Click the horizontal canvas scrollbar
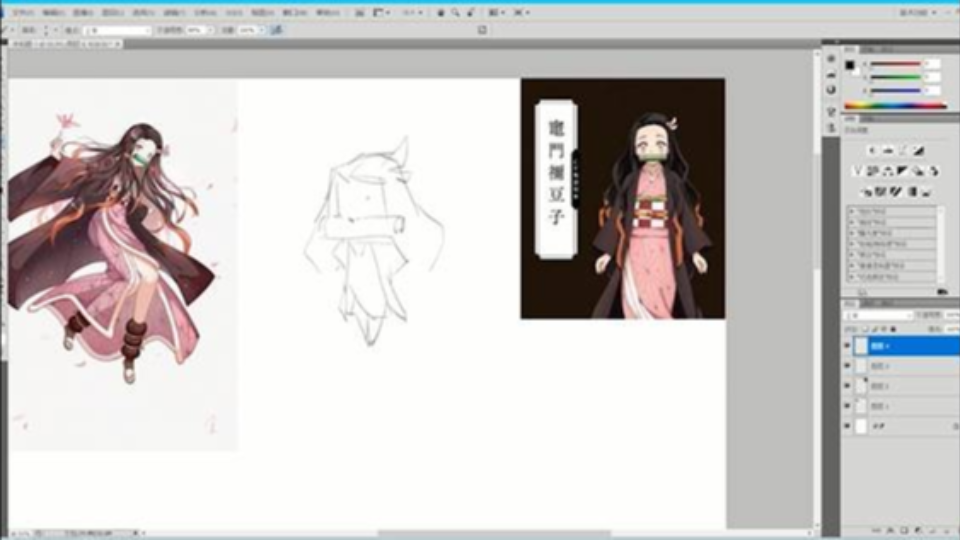Image resolution: width=960 pixels, height=540 pixels. pos(493,534)
